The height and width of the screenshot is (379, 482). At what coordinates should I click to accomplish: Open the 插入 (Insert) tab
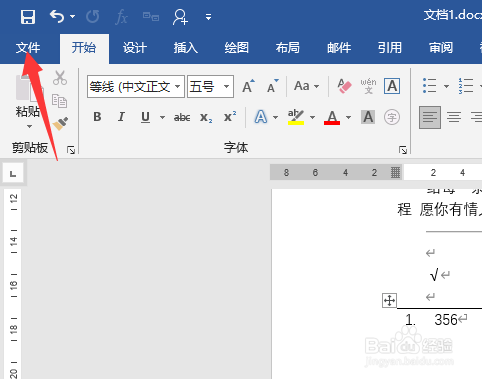(x=186, y=48)
